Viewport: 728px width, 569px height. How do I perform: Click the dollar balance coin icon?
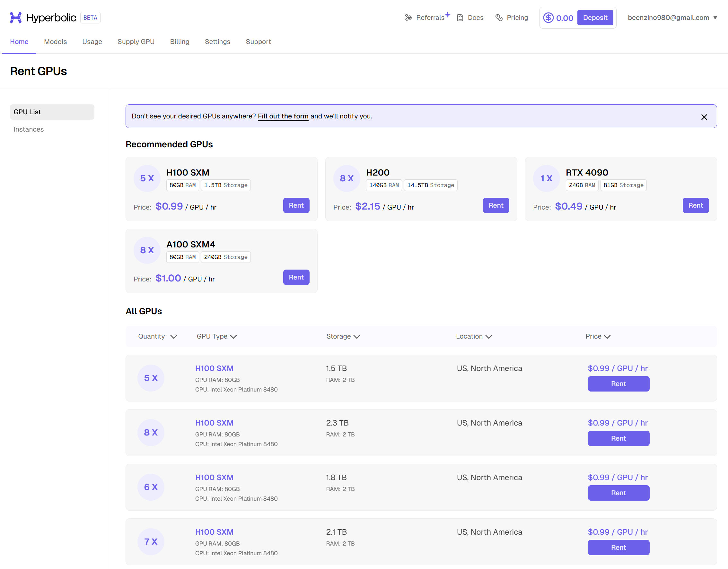click(x=548, y=18)
